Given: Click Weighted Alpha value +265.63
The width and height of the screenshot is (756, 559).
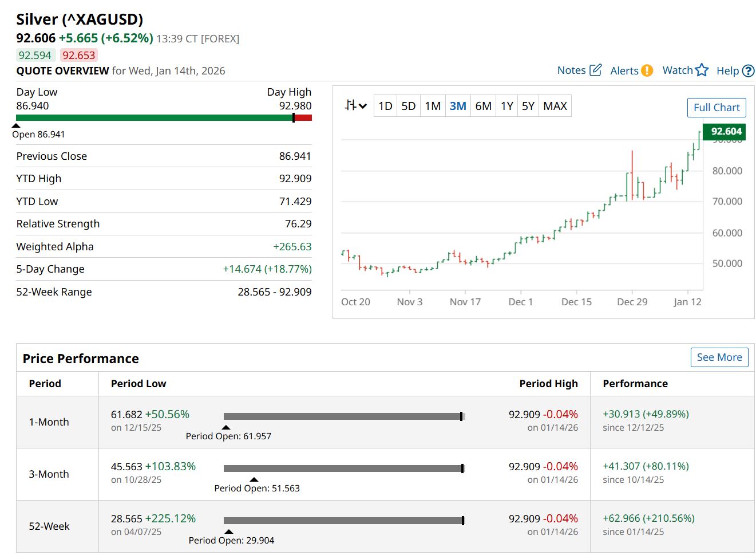Looking at the screenshot, I should [292, 247].
